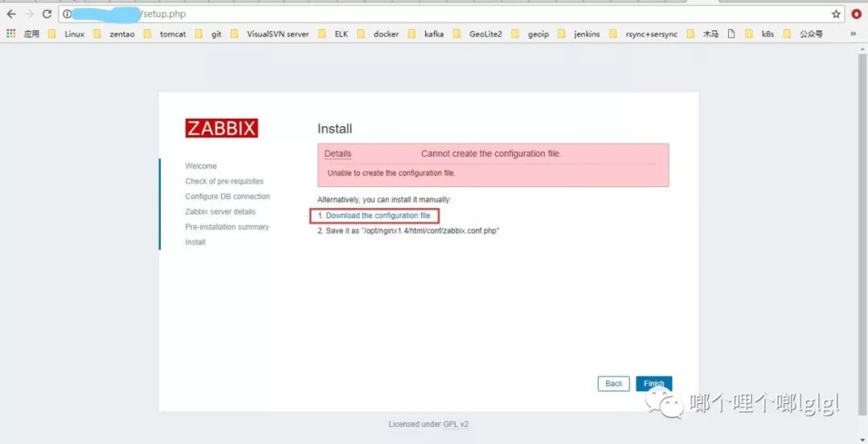Click Pre-installation summary step

pos(227,226)
